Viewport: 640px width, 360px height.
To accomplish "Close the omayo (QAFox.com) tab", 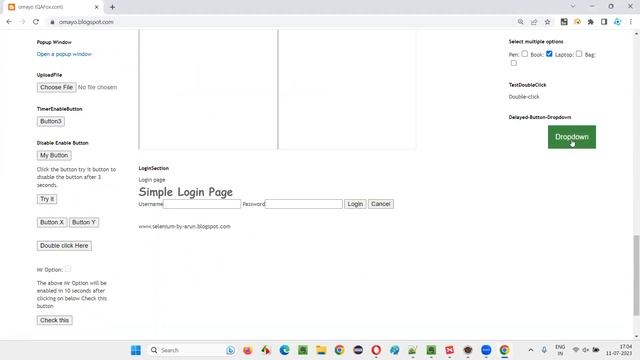I will (97, 7).
